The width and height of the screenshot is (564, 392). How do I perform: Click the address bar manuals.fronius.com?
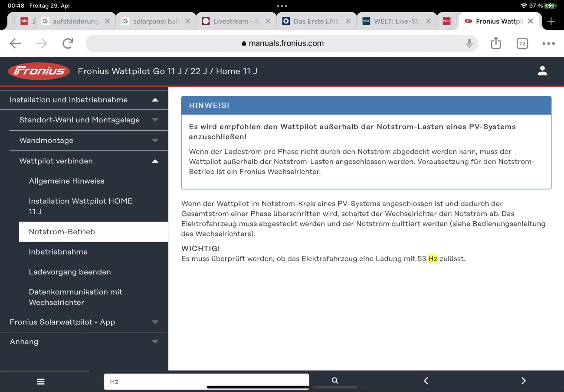point(282,43)
